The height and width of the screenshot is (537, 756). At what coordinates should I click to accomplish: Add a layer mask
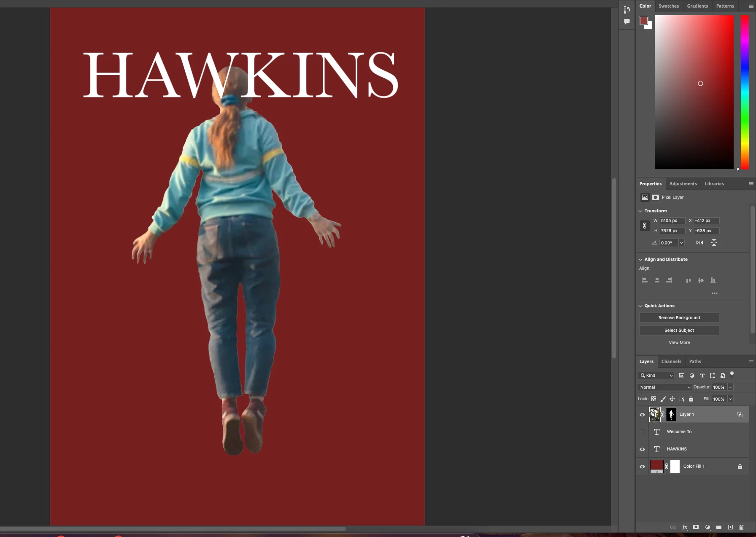pyautogui.click(x=696, y=527)
